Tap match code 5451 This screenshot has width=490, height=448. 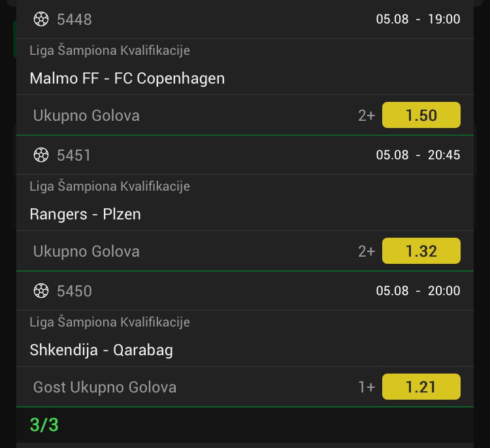pos(74,155)
